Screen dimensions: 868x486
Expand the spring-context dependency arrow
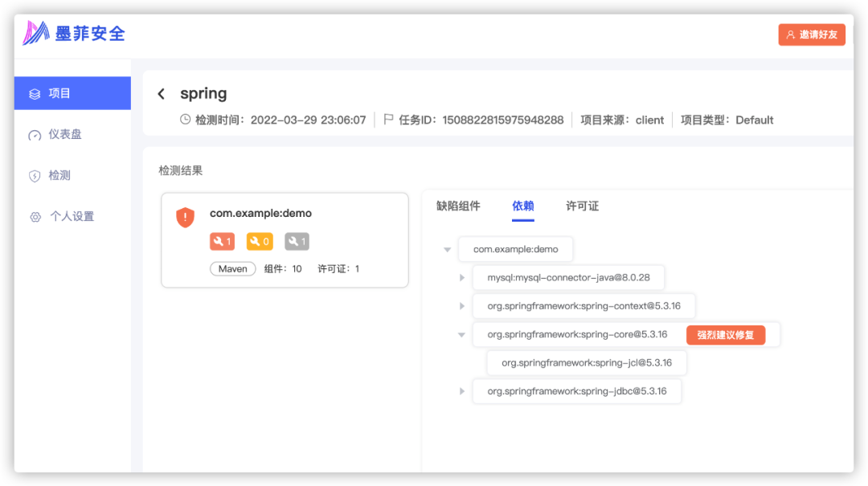pyautogui.click(x=462, y=306)
